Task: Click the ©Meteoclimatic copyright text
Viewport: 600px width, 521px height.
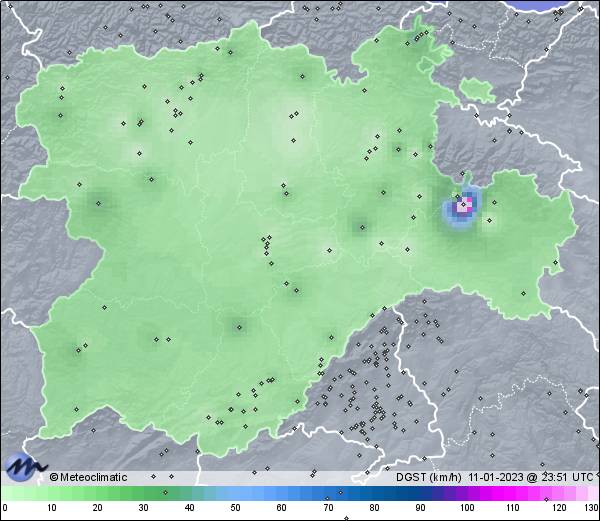Action: tap(88, 477)
